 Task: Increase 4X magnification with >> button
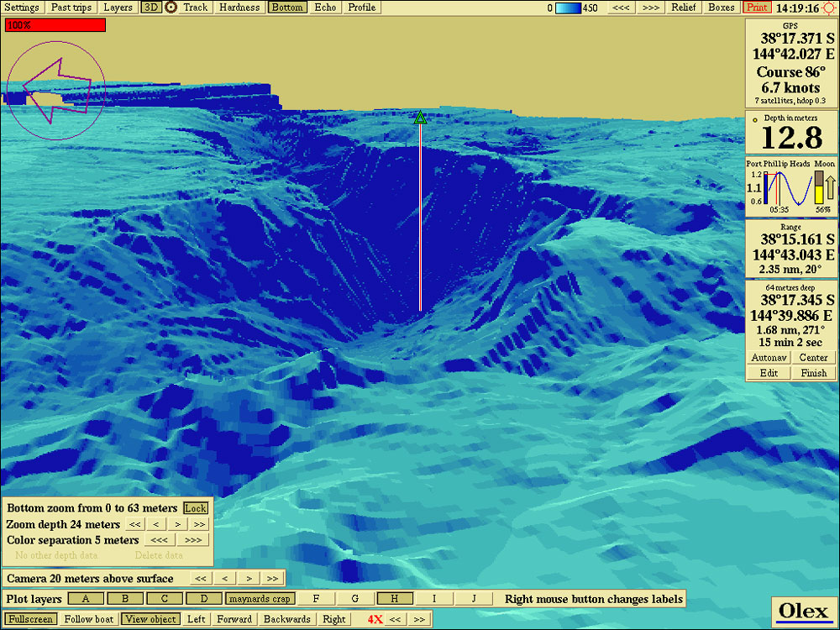pyautogui.click(x=419, y=619)
